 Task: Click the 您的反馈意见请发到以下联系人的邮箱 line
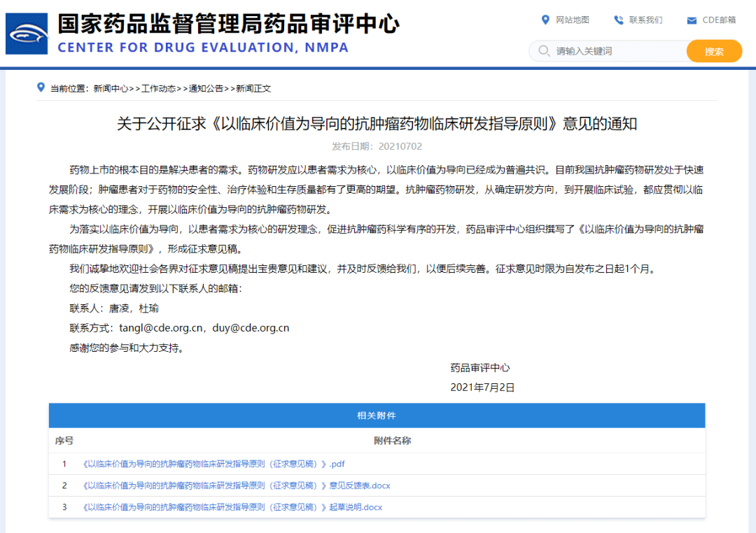pos(155,289)
